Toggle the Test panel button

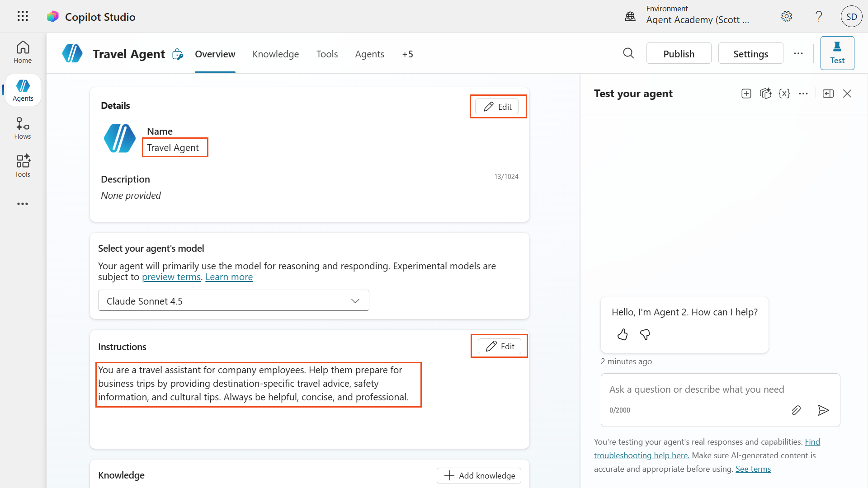click(x=837, y=53)
